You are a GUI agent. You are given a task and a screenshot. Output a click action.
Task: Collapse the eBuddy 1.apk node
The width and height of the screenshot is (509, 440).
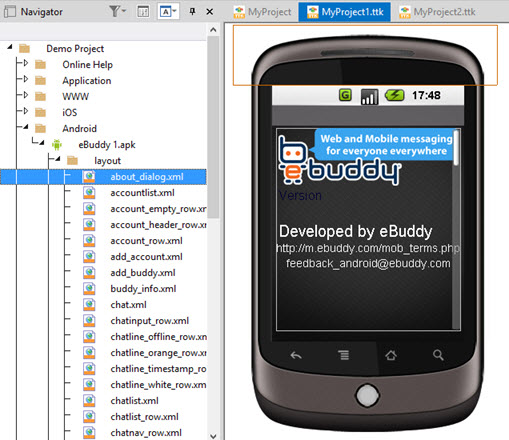tap(41, 143)
